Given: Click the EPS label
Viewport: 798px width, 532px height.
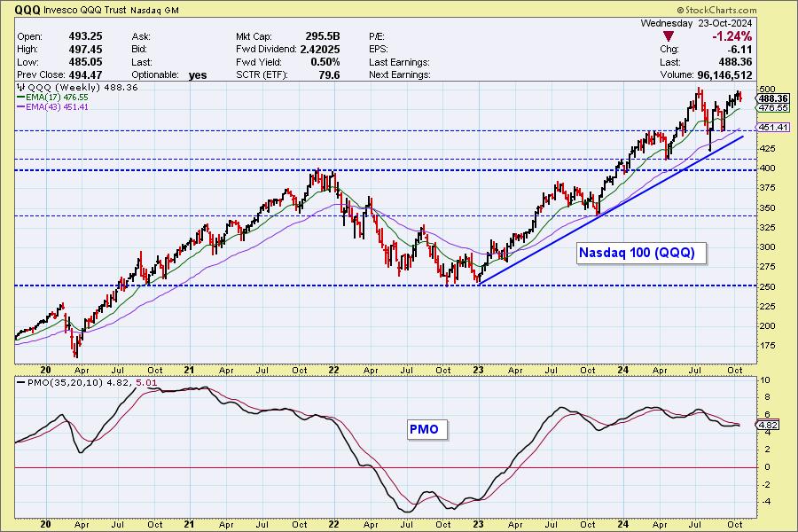Looking at the screenshot, I should tap(378, 50).
